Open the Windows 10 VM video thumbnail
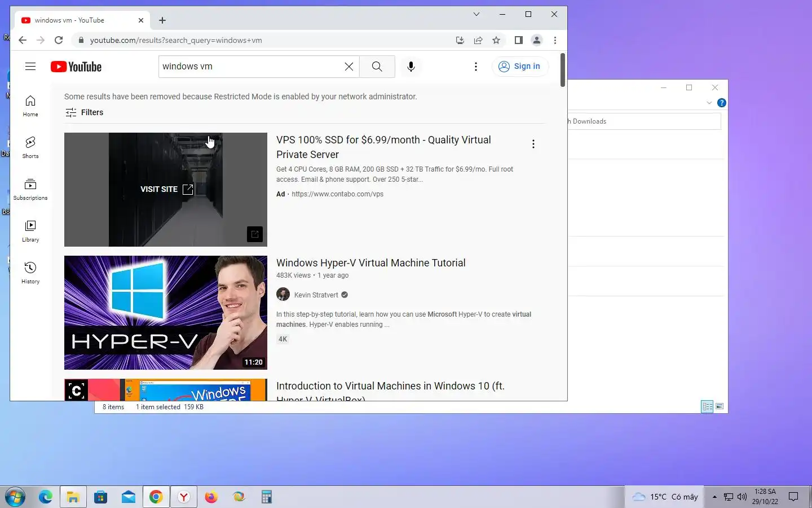 166,390
